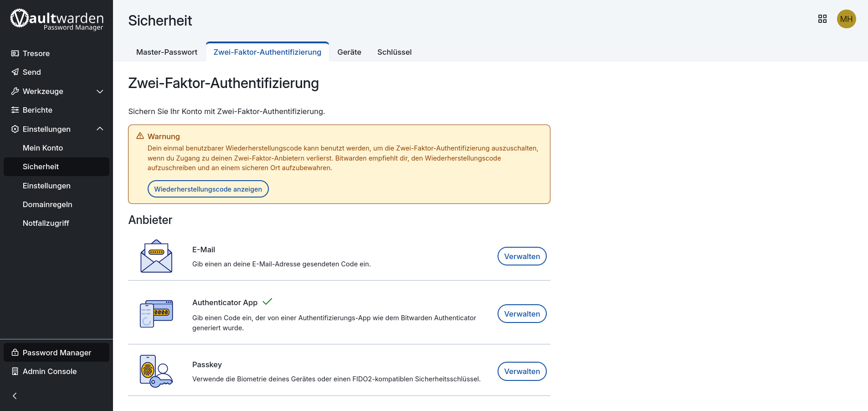Screen dimensions: 868x411
Task: Collapse the Einstellungen sidebar group
Action: pyautogui.click(x=100, y=129)
